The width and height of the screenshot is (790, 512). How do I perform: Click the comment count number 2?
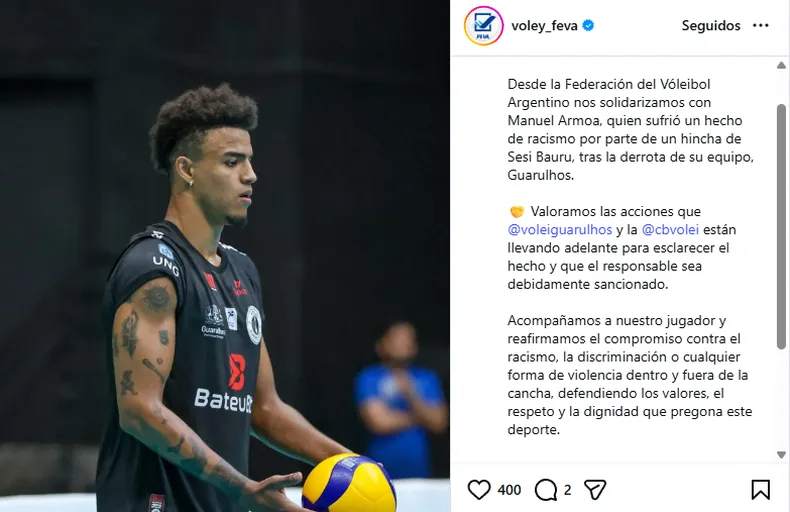tap(567, 490)
